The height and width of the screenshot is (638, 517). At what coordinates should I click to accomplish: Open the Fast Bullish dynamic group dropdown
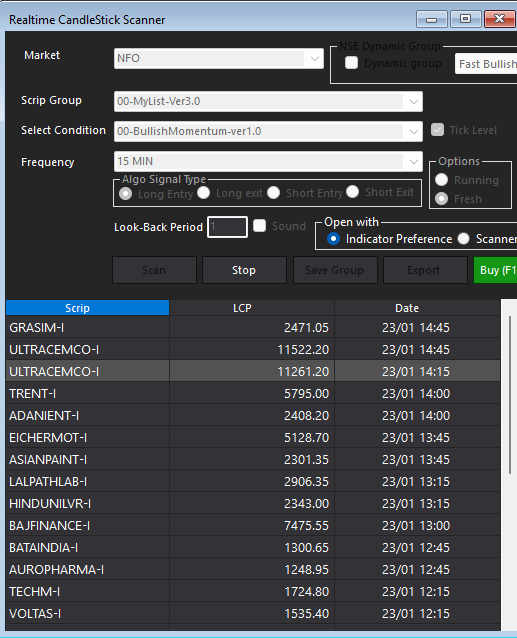(x=486, y=64)
